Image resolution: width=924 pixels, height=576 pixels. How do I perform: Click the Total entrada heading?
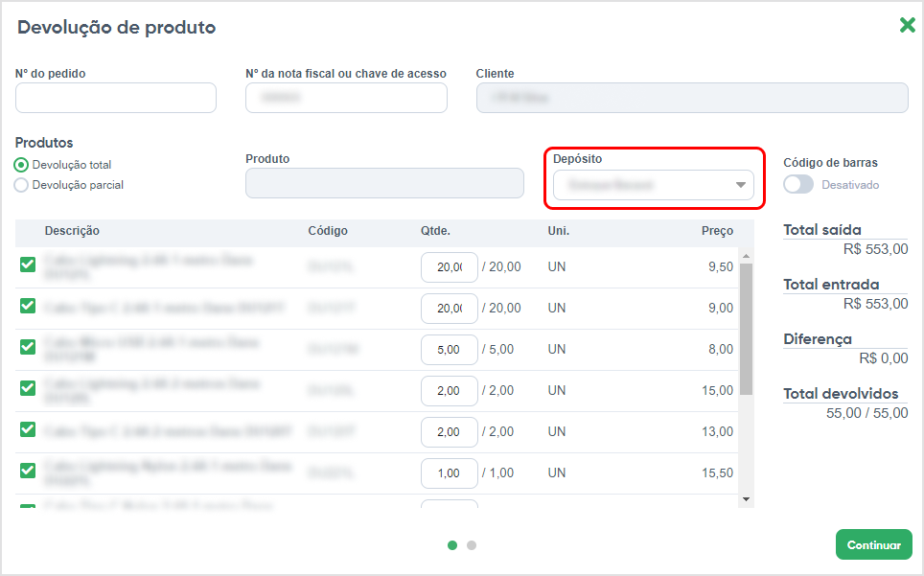coord(831,285)
